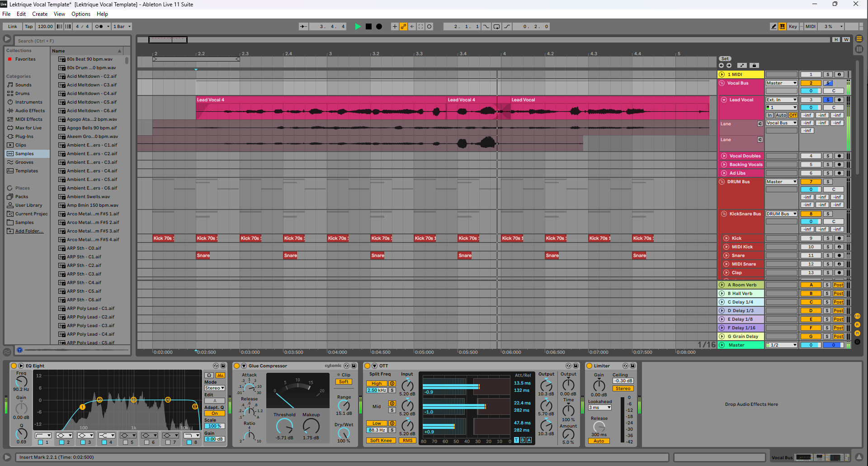Click the Set button above the mixer
The height and width of the screenshot is (466, 868).
[725, 58]
